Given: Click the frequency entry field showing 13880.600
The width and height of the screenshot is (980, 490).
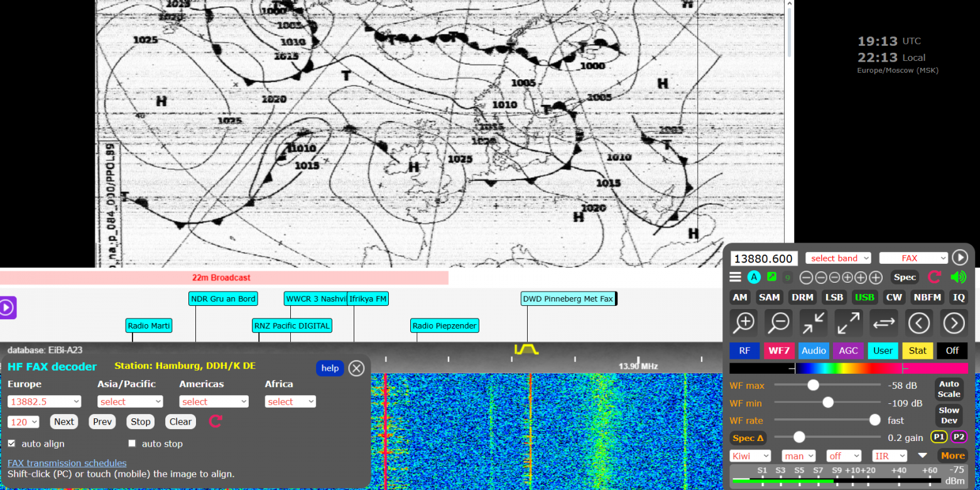Looking at the screenshot, I should 763,258.
